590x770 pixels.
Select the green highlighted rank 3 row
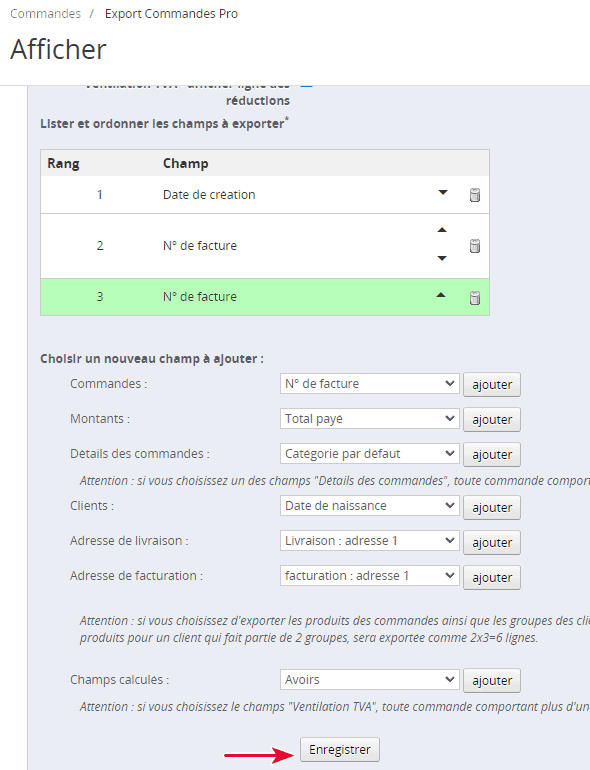[x=265, y=297]
